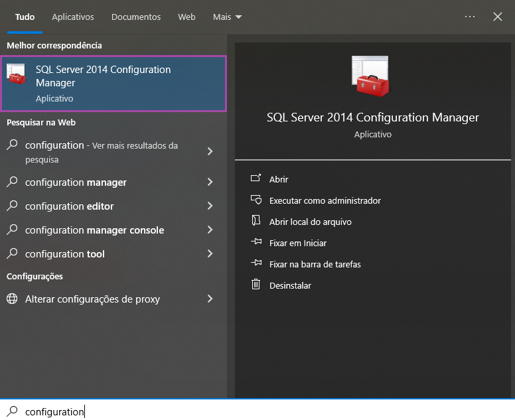This screenshot has height=420, width=515.
Task: Click the search box containing 'configuration'
Action: click(257, 410)
